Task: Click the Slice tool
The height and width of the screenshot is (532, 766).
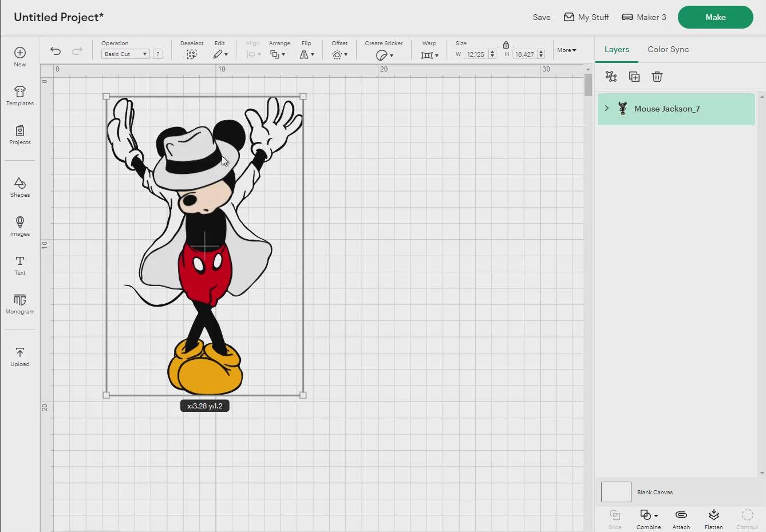Action: pyautogui.click(x=615, y=519)
